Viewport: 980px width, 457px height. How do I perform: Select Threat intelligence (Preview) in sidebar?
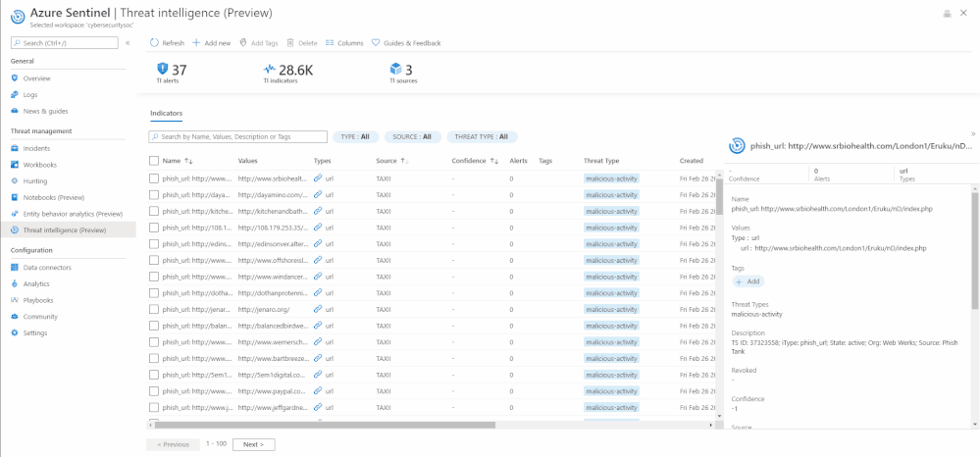coord(68,230)
